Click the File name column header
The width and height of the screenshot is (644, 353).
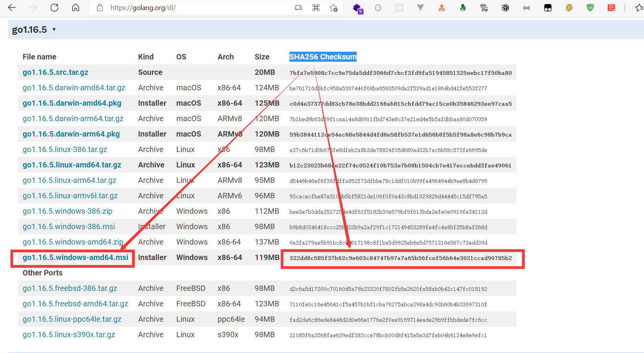pos(39,57)
